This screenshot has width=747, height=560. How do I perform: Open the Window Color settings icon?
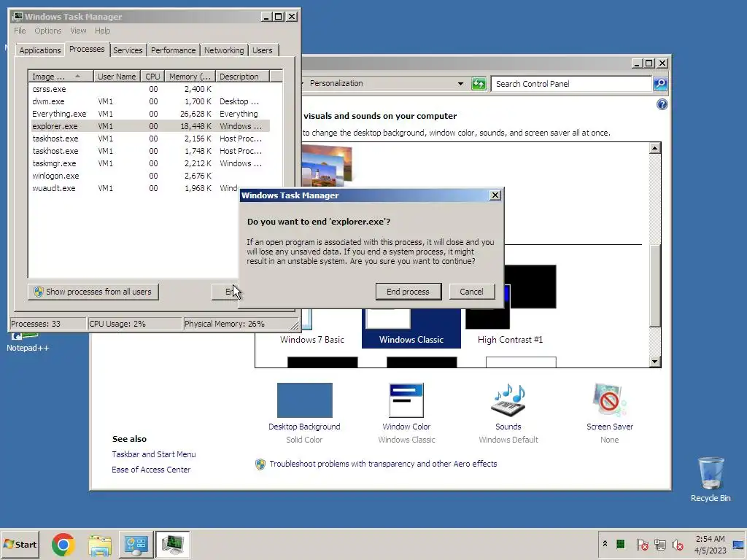point(406,400)
